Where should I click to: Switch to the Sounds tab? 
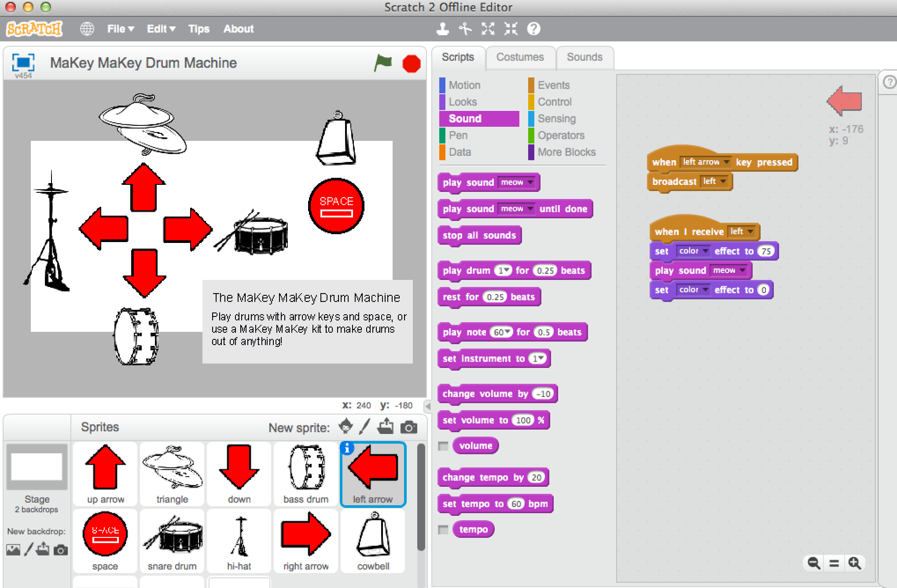point(585,57)
